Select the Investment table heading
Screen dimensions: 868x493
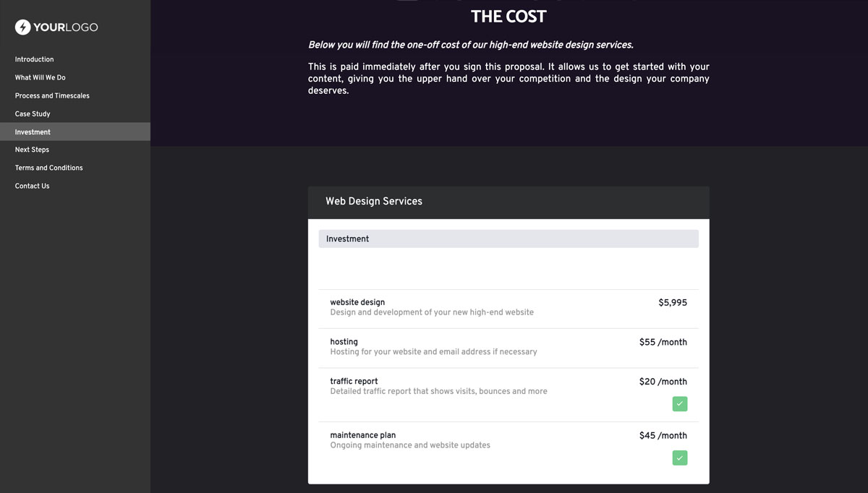coord(347,239)
